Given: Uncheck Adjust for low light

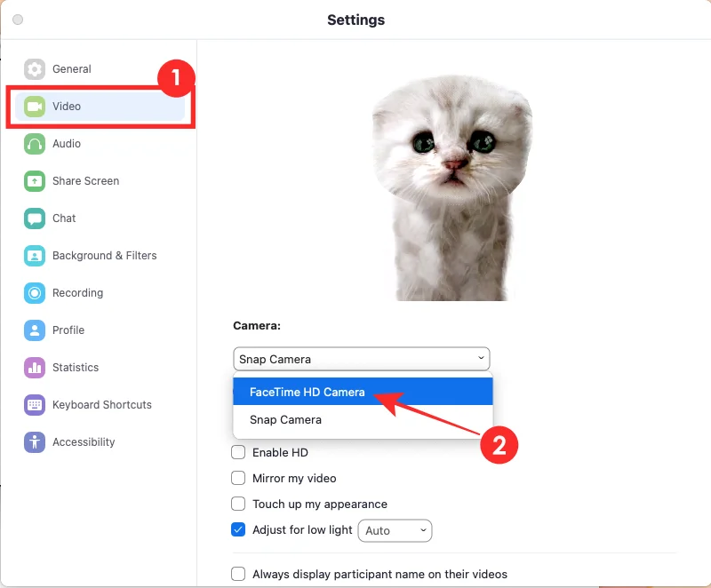Looking at the screenshot, I should tap(238, 530).
